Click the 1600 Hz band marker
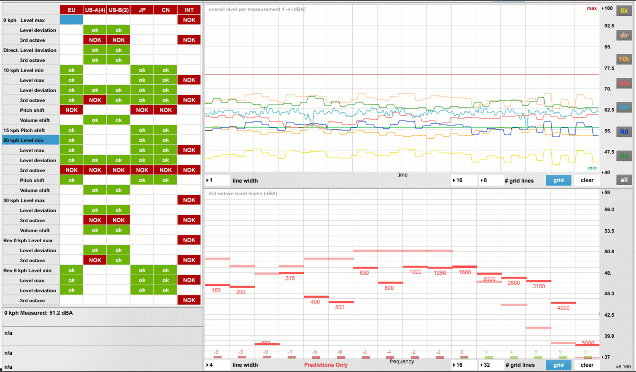Viewport: 636px width, 372px height. point(464,267)
